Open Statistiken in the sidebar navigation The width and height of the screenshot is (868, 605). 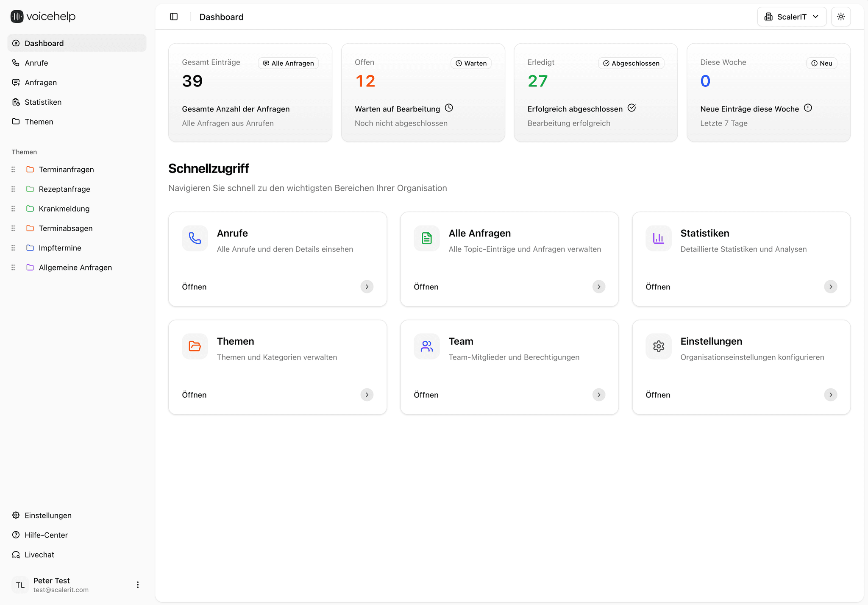(x=43, y=102)
